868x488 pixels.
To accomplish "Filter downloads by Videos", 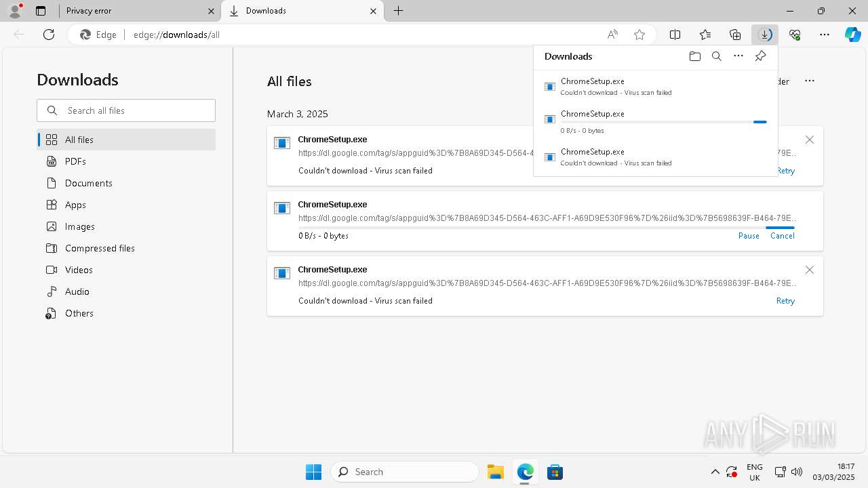I will coord(126,270).
